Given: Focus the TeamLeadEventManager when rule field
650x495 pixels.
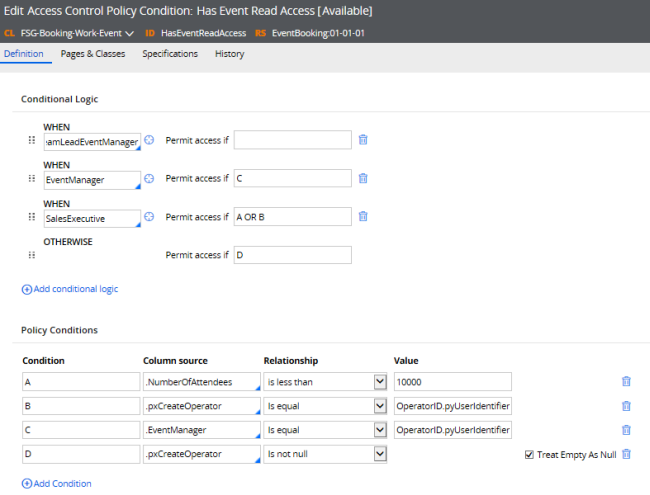Looking at the screenshot, I should (92, 142).
